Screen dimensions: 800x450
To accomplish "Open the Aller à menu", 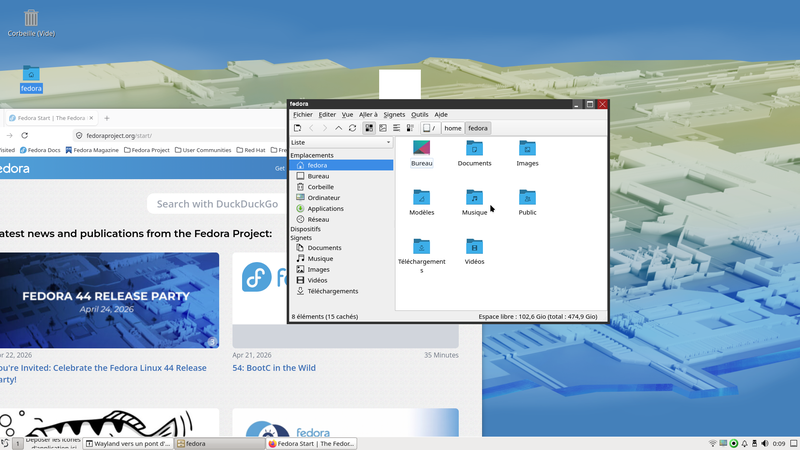I will (x=368, y=114).
